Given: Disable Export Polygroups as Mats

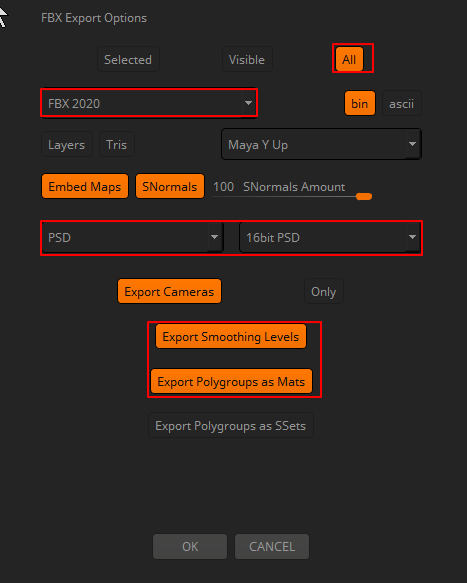Looking at the screenshot, I should tap(231, 381).
